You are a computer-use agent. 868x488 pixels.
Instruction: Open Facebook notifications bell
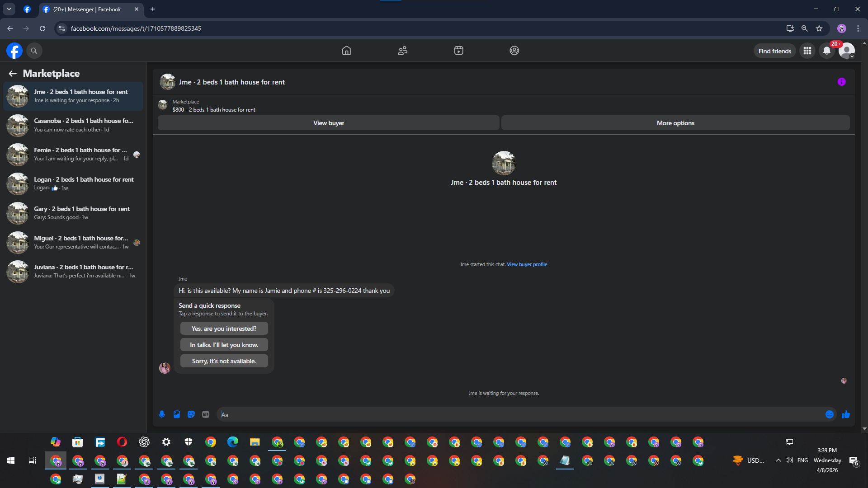coord(826,51)
